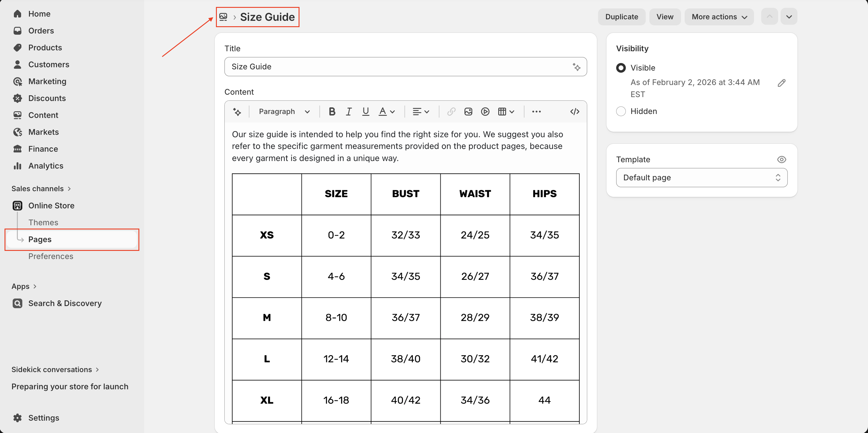Click the Bold formatting icon

(331, 112)
